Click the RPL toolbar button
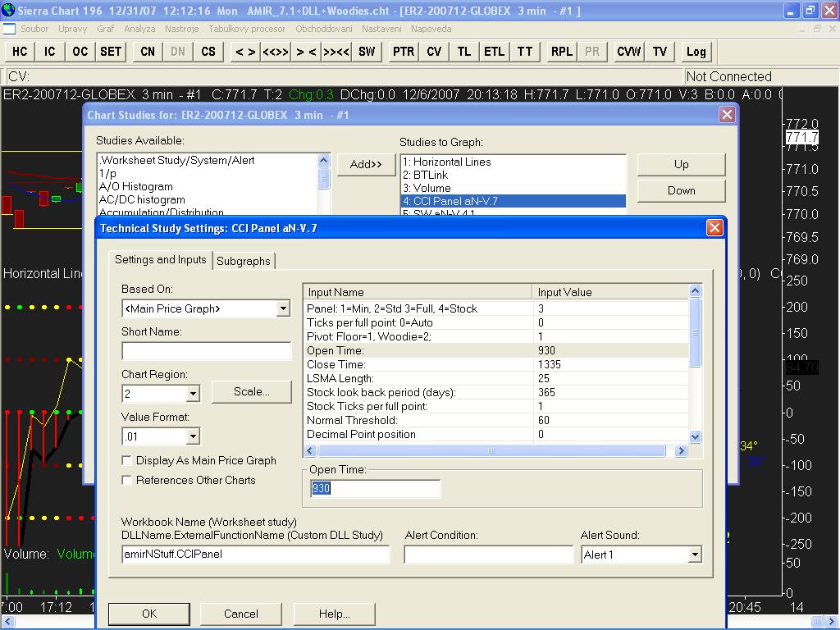 point(562,51)
